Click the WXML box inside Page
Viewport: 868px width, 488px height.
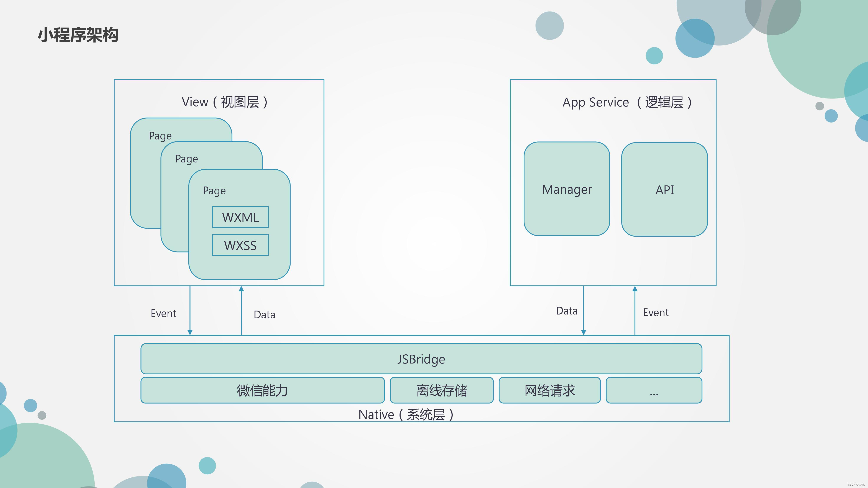click(x=240, y=217)
